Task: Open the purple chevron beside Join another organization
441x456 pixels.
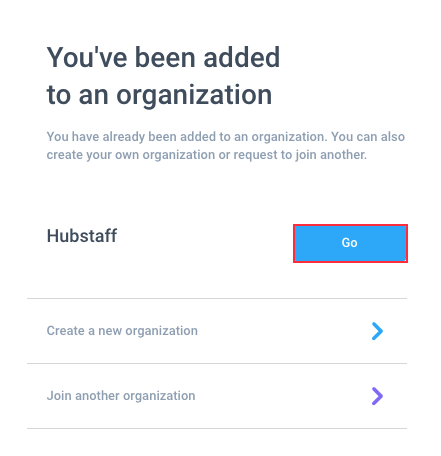Action: [377, 396]
